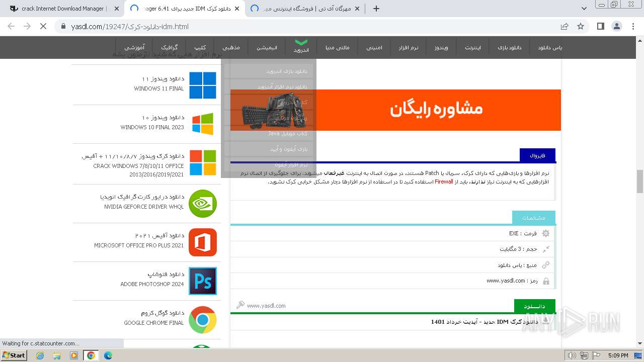Toggle the browser side panel
This screenshot has width=644, height=362.
tap(600, 26)
